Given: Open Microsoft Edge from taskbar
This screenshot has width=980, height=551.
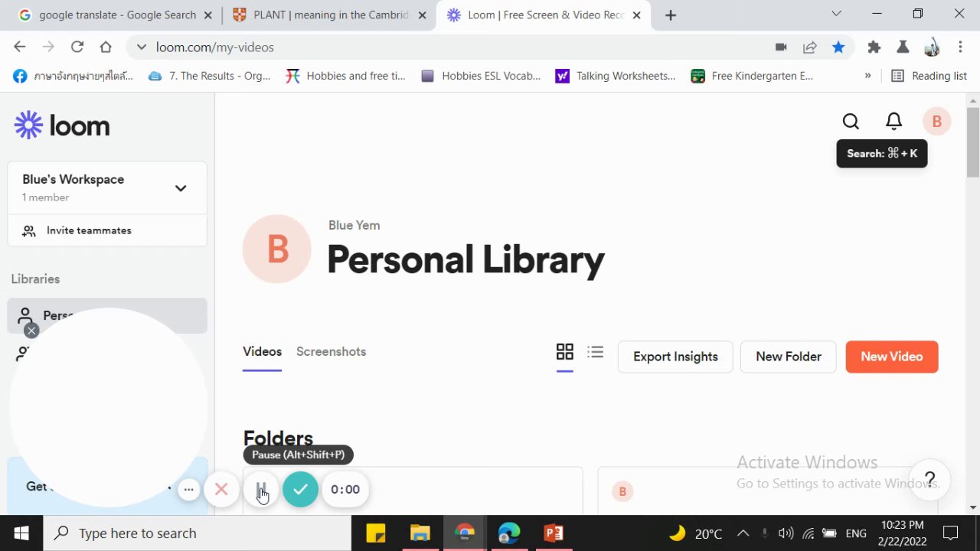Looking at the screenshot, I should point(509,533).
